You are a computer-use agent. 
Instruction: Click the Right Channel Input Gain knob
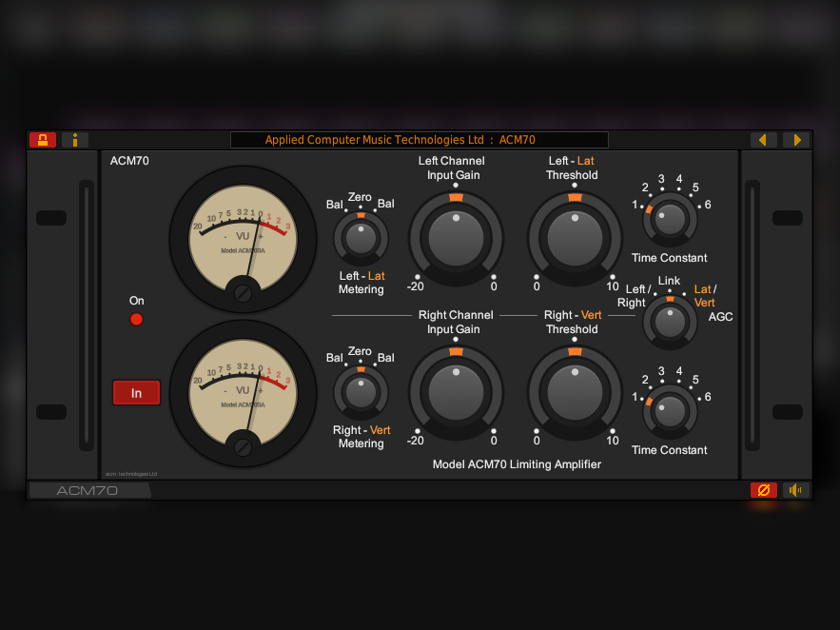click(456, 391)
